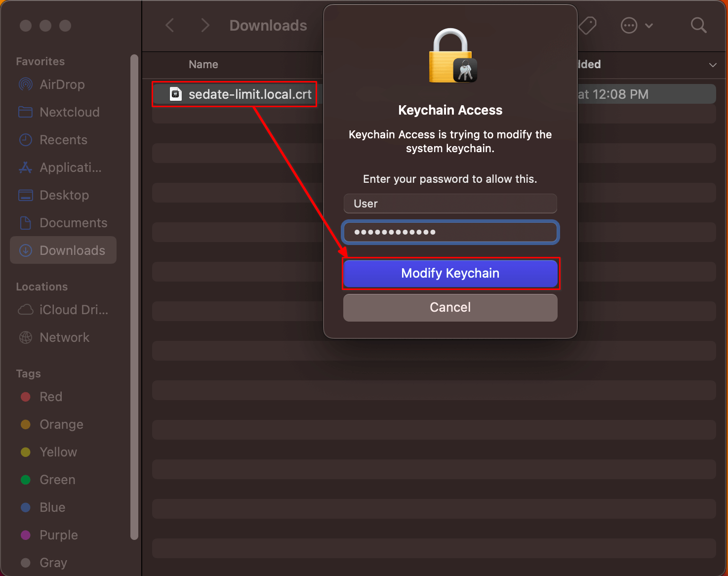Open the search magnifier icon
The image size is (728, 576).
point(698,25)
